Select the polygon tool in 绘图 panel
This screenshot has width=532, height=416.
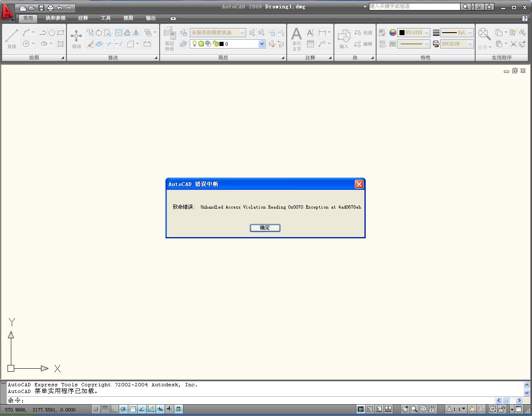point(52,33)
